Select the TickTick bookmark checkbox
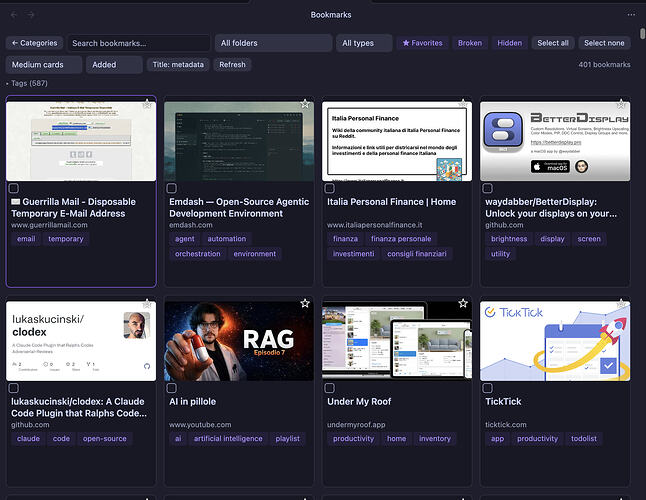This screenshot has height=500, width=646. pyautogui.click(x=488, y=388)
